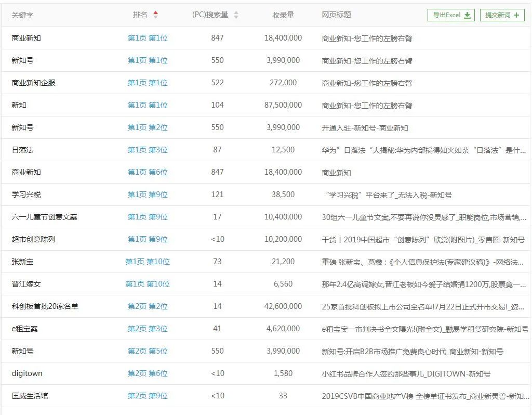Select the index count 6,560

click(283, 284)
